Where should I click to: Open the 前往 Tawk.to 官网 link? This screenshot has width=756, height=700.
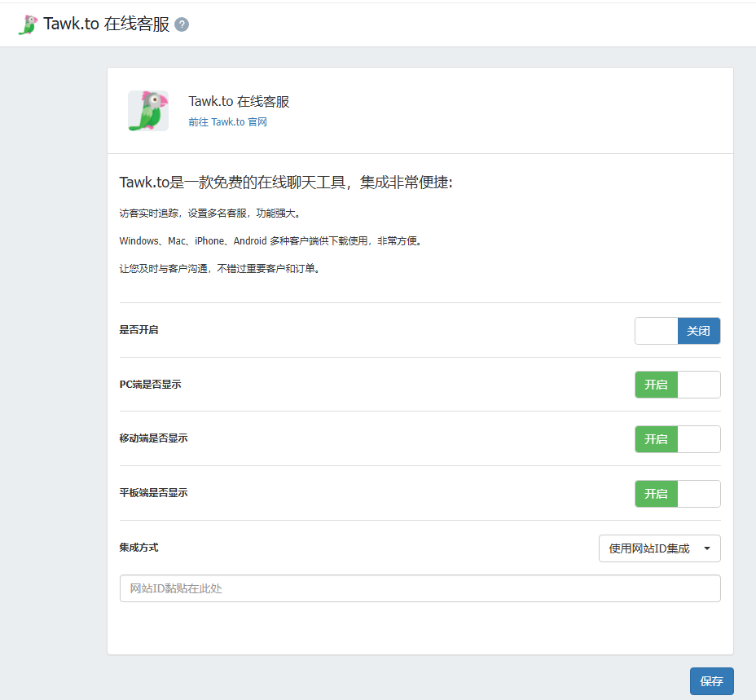[x=227, y=122]
